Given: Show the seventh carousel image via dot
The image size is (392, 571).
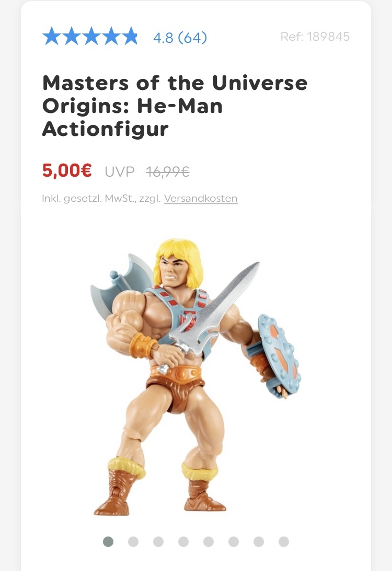Looking at the screenshot, I should pos(259,542).
